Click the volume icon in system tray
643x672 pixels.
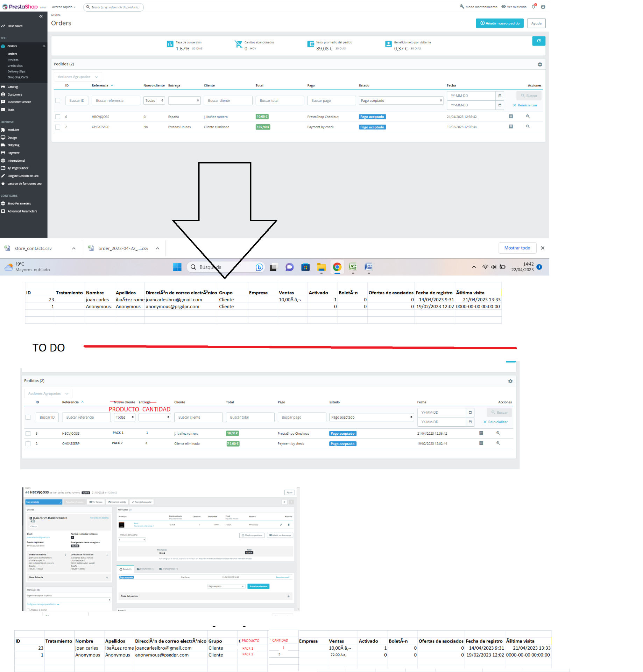click(494, 267)
